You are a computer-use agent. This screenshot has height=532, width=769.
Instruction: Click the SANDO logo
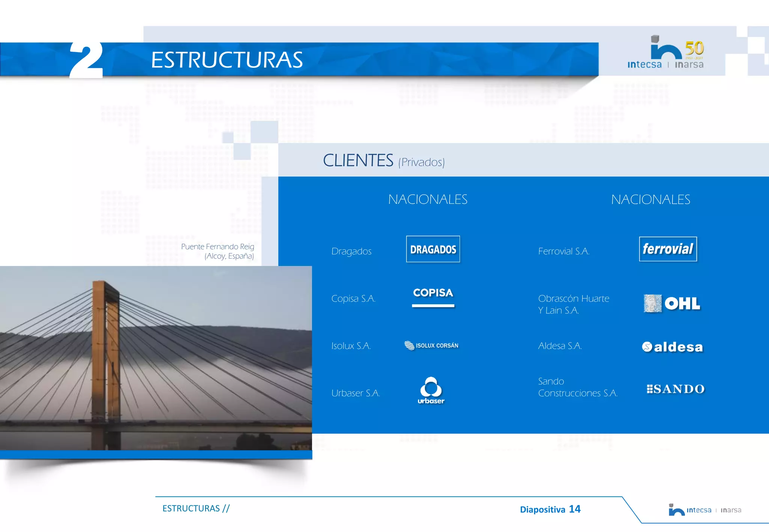pyautogui.click(x=675, y=389)
